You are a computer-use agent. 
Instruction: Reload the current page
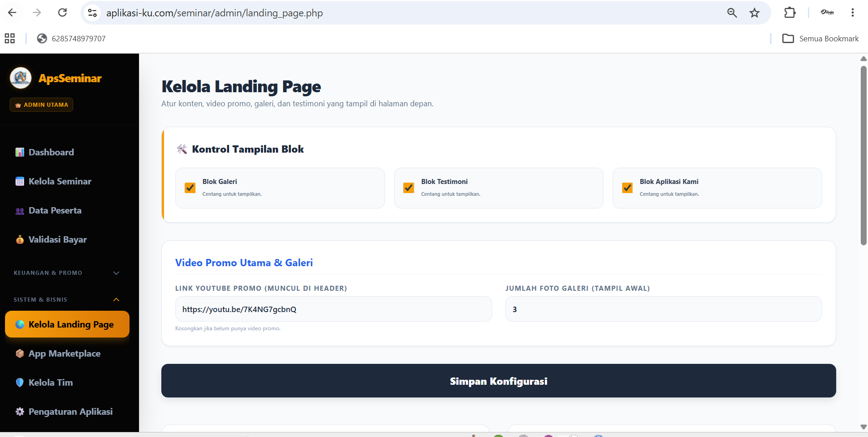click(x=63, y=13)
